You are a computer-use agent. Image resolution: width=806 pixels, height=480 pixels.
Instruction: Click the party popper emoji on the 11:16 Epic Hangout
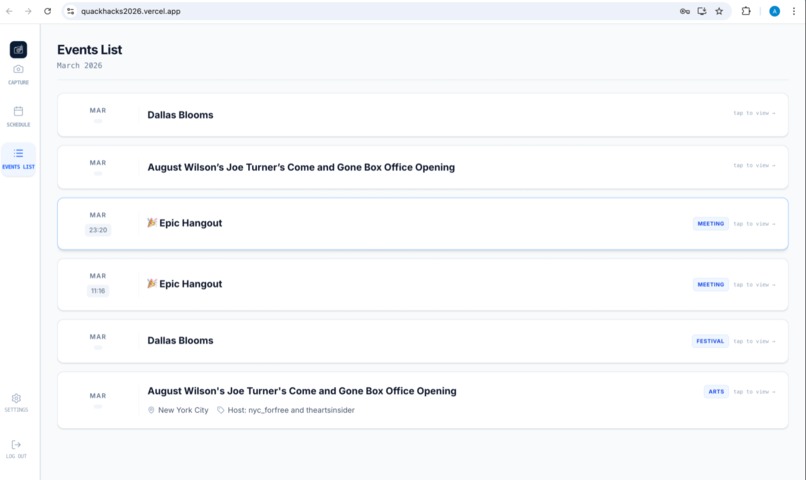[152, 283]
